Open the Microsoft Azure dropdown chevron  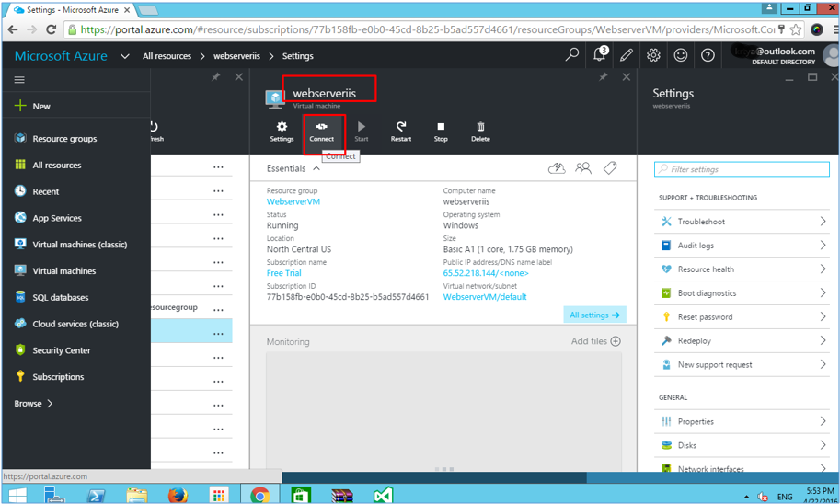click(x=125, y=56)
